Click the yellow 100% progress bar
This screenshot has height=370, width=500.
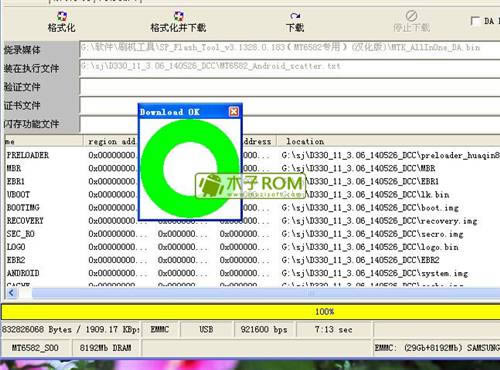(x=251, y=312)
